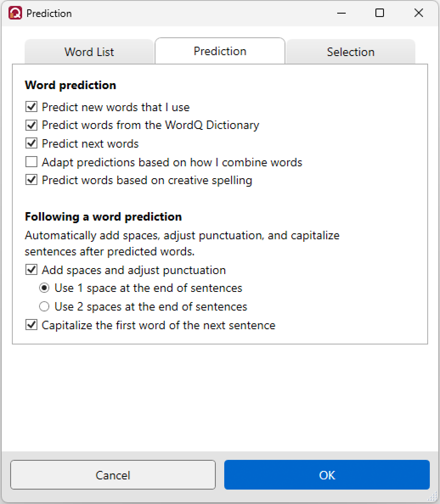
Task: Click the Prediction window title text
Action: pos(49,14)
